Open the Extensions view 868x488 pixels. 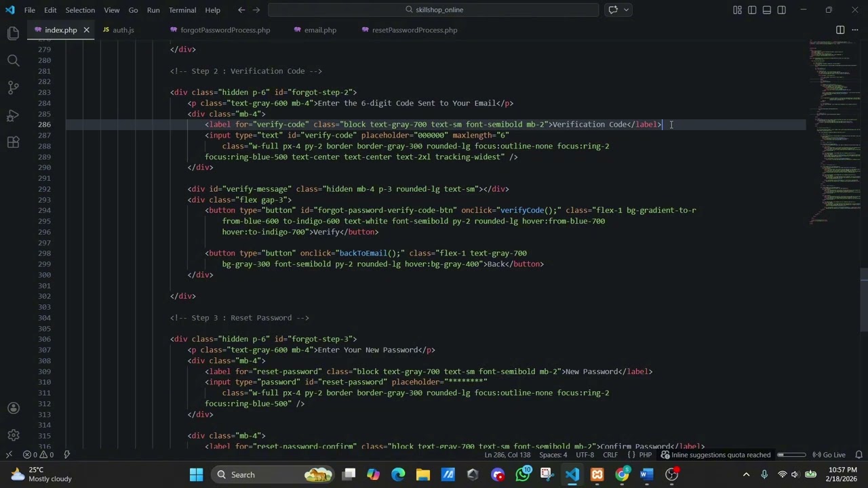[13, 142]
